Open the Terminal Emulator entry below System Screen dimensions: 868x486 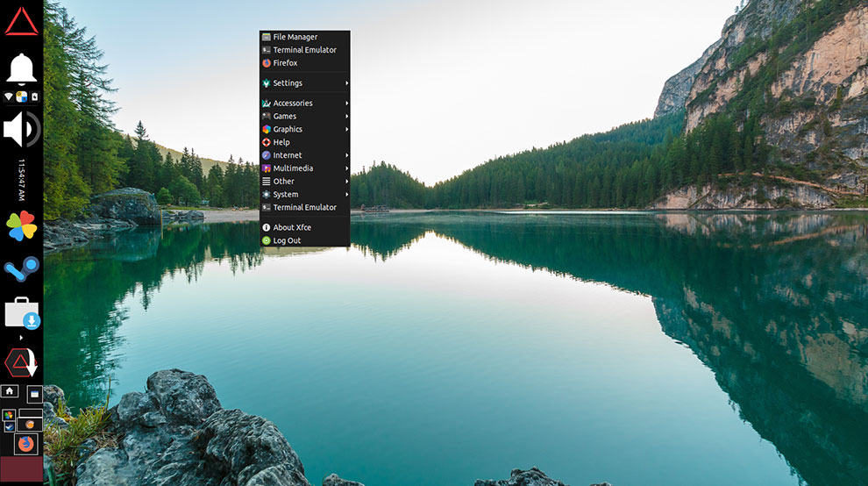point(304,207)
